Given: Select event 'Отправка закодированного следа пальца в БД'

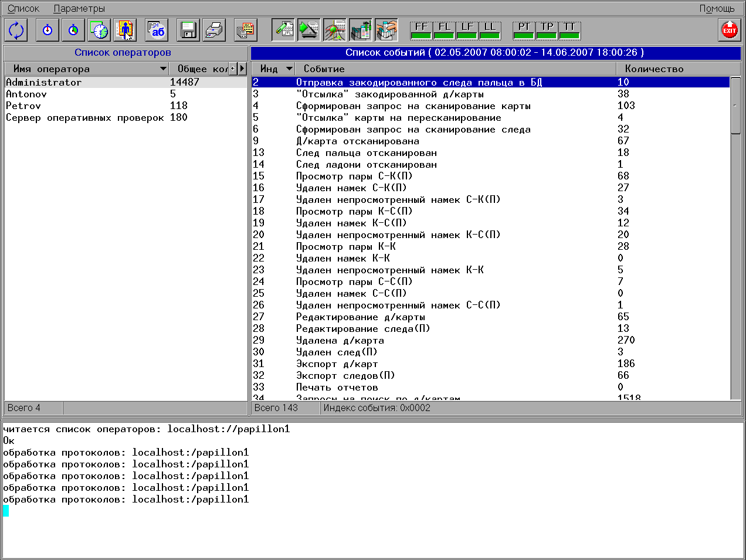Looking at the screenshot, I should (x=491, y=82).
